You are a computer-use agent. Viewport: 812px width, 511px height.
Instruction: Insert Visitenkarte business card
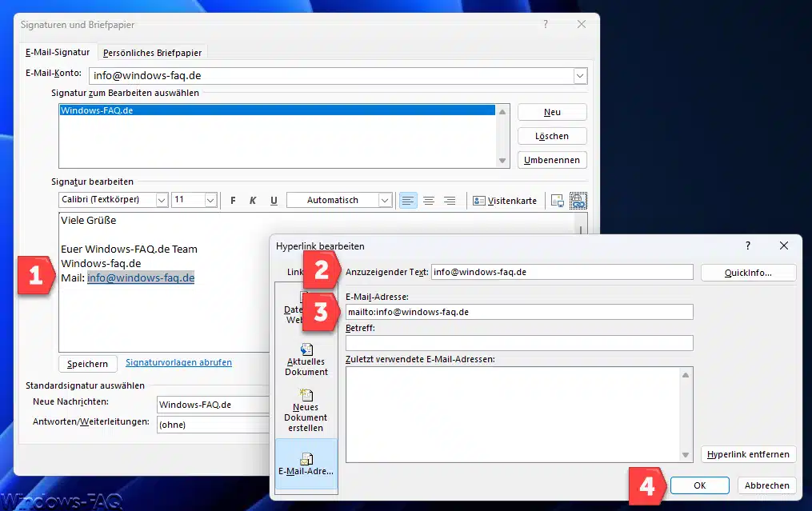(x=505, y=201)
